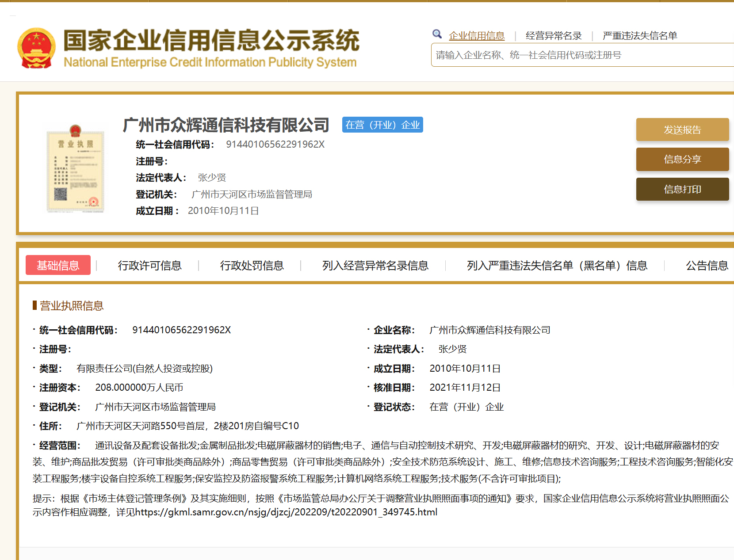Click the 在营（开业）企业 status badge
Viewport: 734px width, 560px height.
382,125
